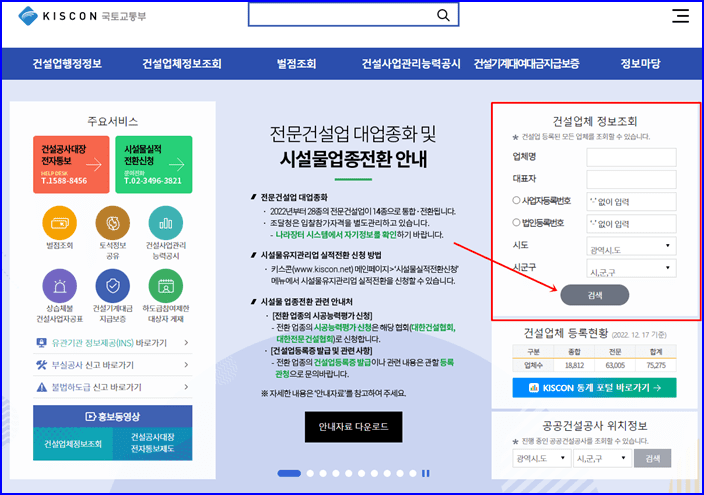Open 건설사업관리 능력공시 teal icon

point(166,223)
